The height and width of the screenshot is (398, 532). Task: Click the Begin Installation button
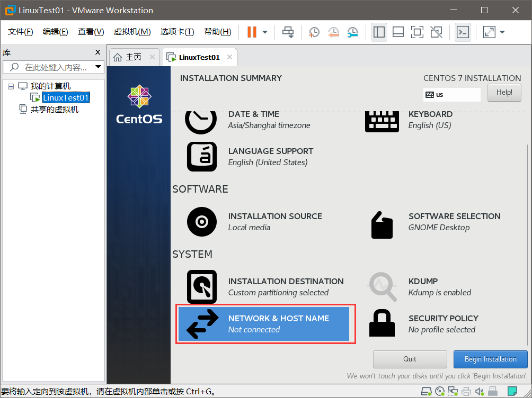click(490, 359)
